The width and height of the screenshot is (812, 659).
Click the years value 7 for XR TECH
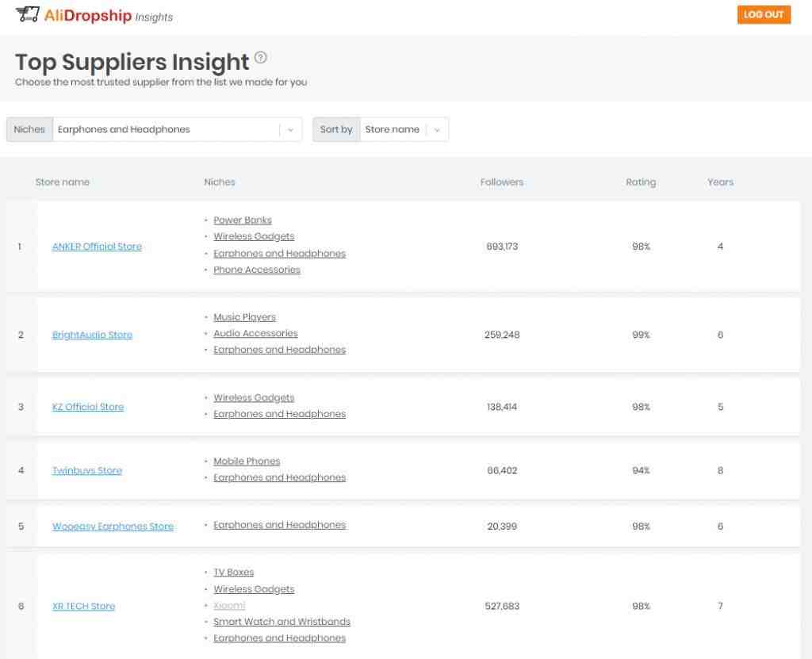coord(720,606)
